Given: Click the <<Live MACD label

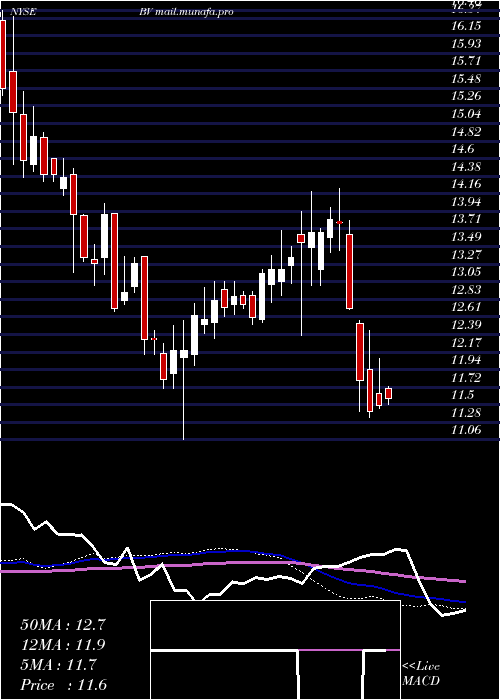Looking at the screenshot, I should click(x=421, y=674).
